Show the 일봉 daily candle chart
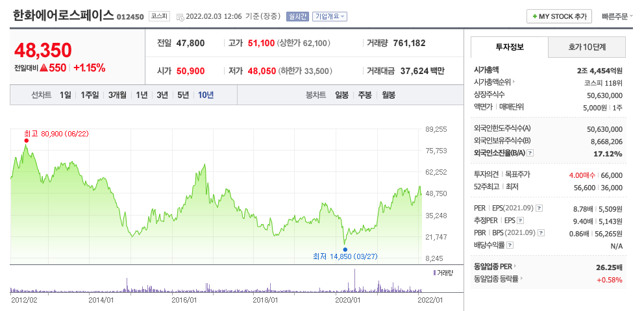 pos(341,95)
